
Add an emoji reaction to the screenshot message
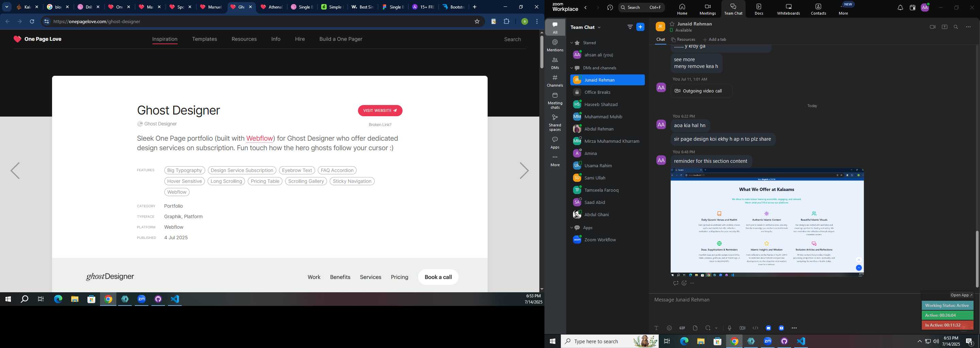pyautogui.click(x=684, y=283)
